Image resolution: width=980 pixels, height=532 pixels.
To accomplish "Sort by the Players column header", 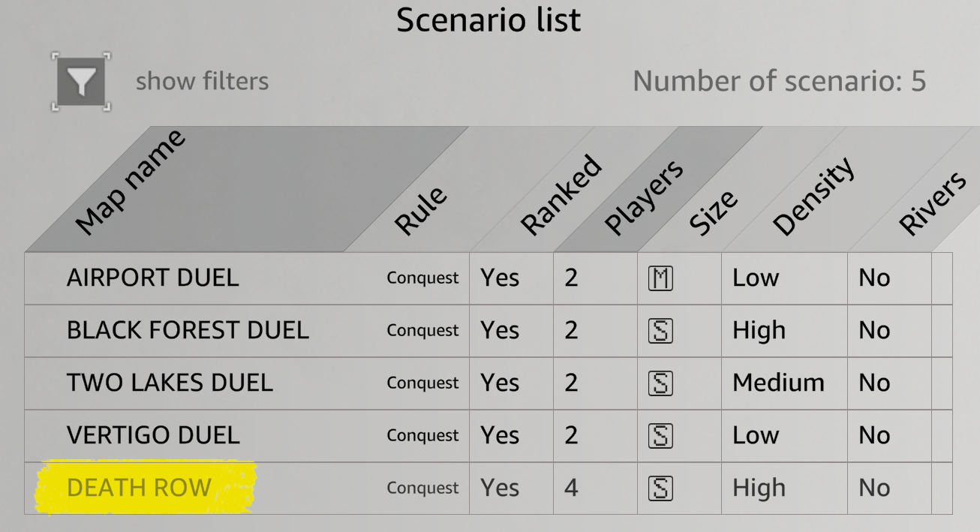I will coord(644,197).
